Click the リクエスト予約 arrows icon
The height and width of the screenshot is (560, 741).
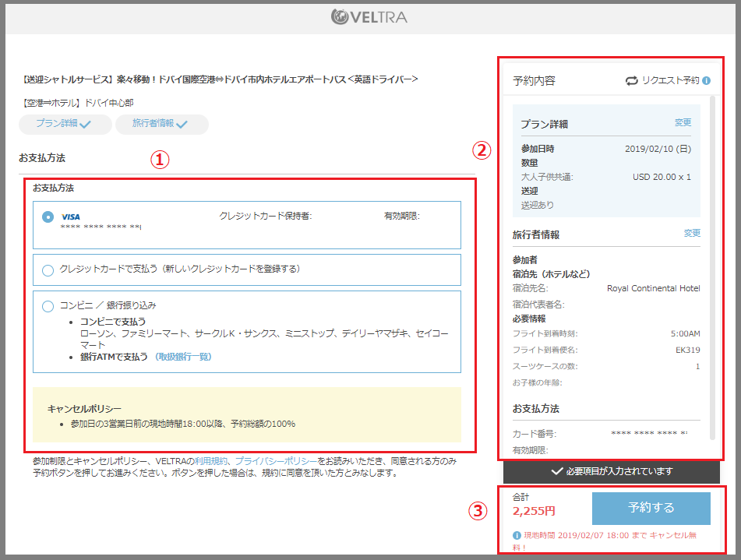click(631, 81)
